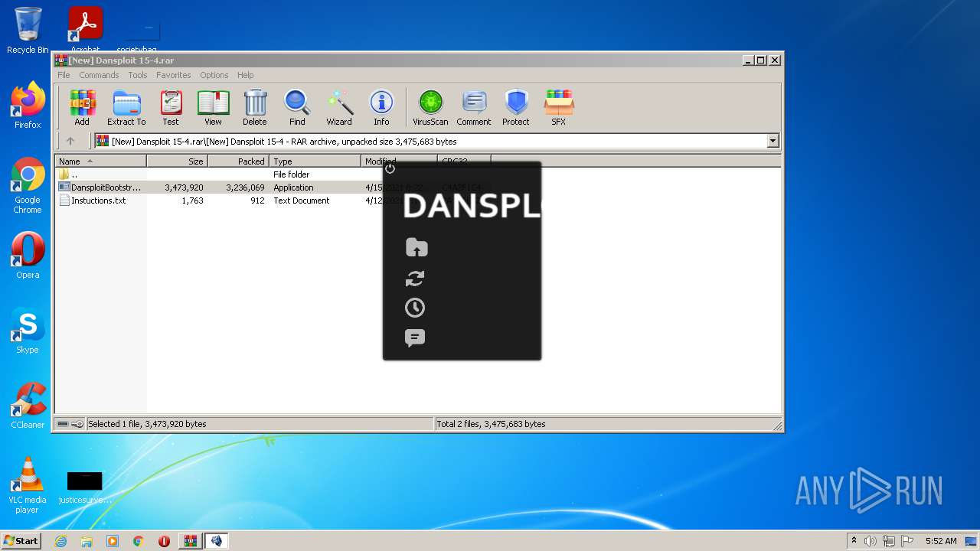Open CCleaner desktop shortcut
Screen dimensions: 980x551
tap(28, 406)
